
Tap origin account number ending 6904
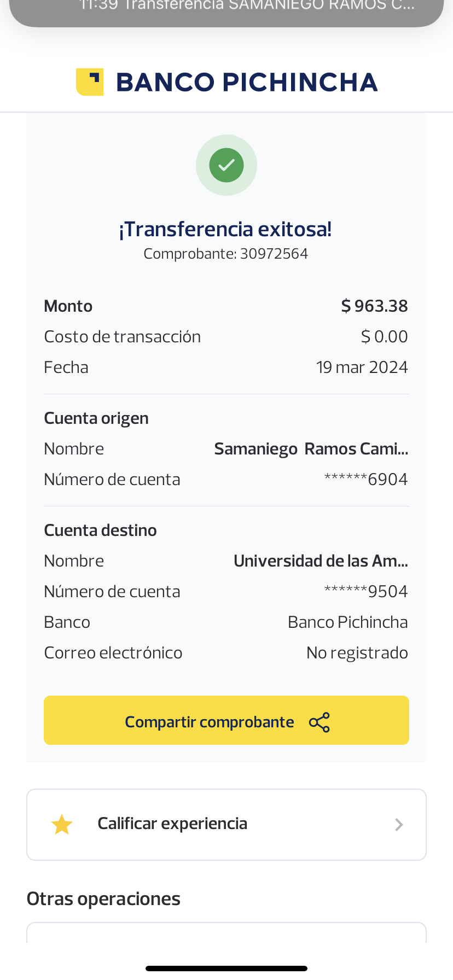(366, 480)
